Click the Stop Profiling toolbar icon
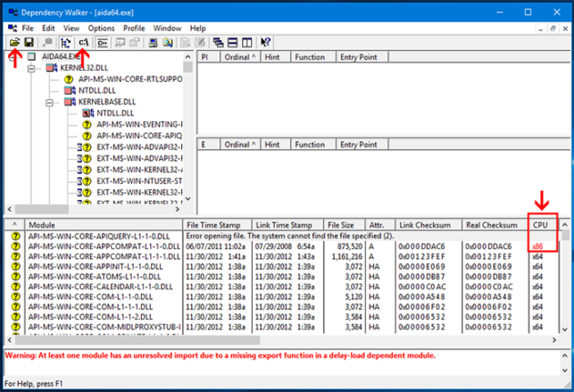This screenshot has height=392, width=574. (200, 43)
